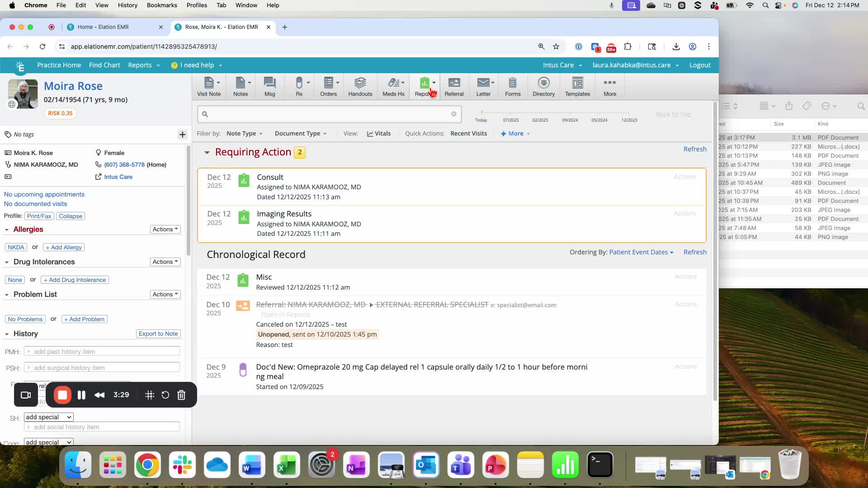Open the History menu in menu bar
Screen dimensions: 868x488
[127, 5]
